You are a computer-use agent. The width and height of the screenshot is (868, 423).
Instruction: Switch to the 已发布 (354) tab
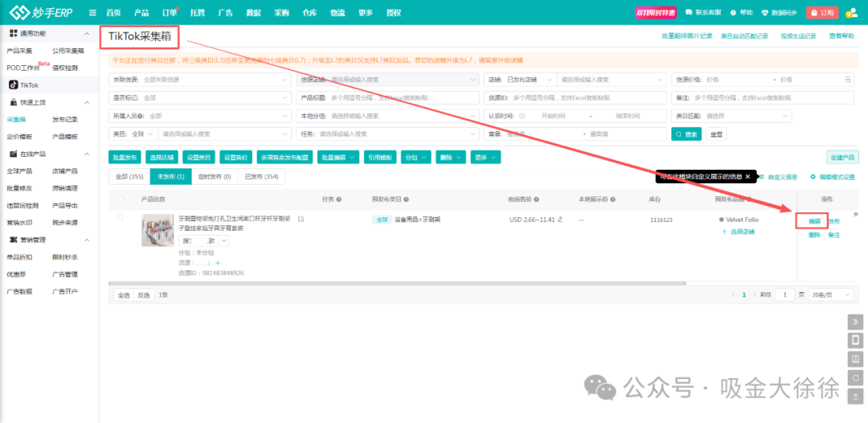pos(262,177)
